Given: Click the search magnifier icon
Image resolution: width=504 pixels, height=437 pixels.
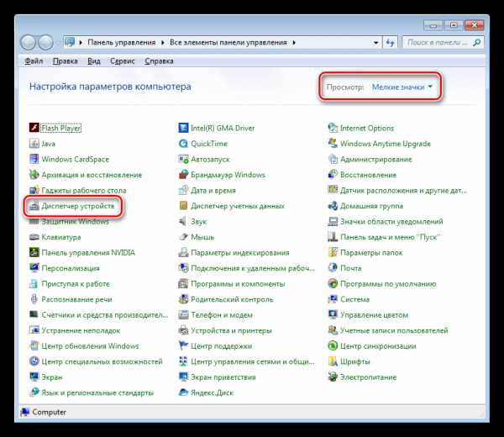Looking at the screenshot, I should click(x=476, y=43).
